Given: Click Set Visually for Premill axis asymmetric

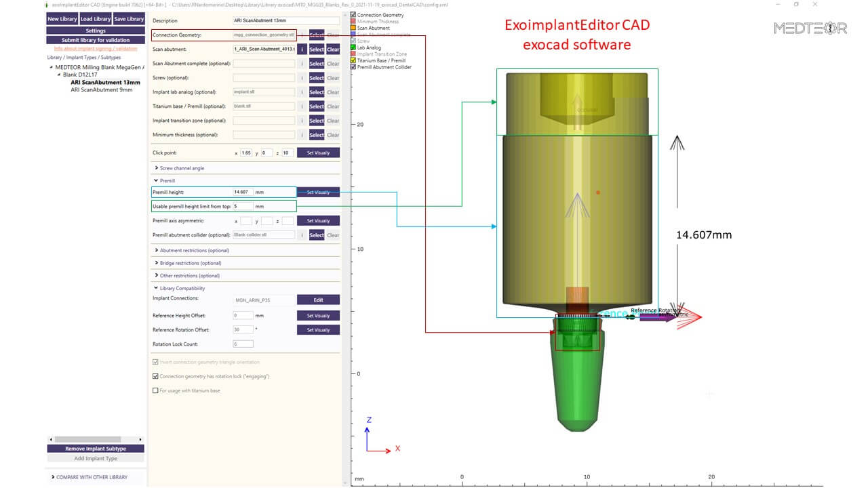Looking at the screenshot, I should point(318,221).
